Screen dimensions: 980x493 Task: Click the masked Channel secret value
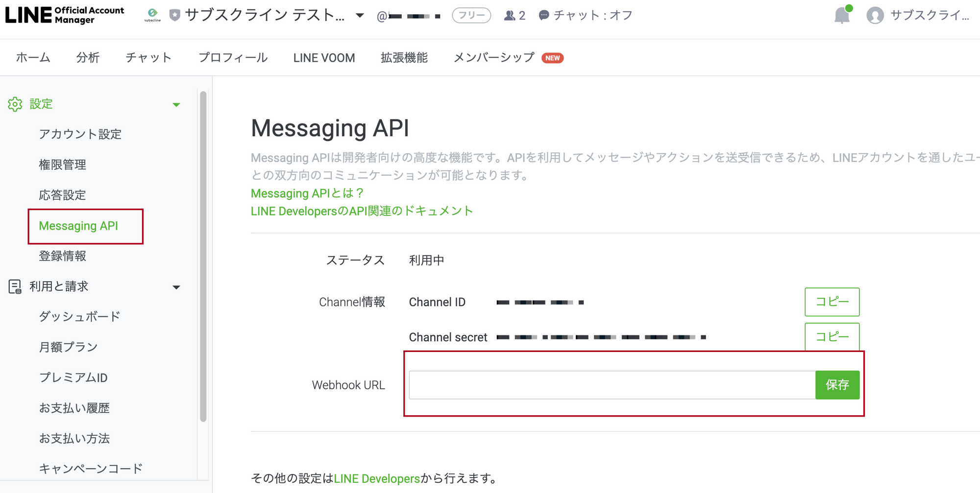[x=601, y=337]
